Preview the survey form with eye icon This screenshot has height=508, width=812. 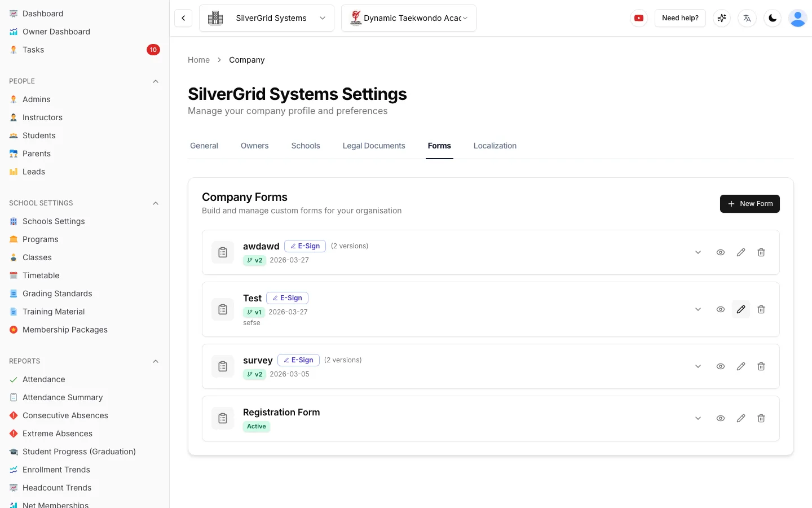tap(721, 366)
